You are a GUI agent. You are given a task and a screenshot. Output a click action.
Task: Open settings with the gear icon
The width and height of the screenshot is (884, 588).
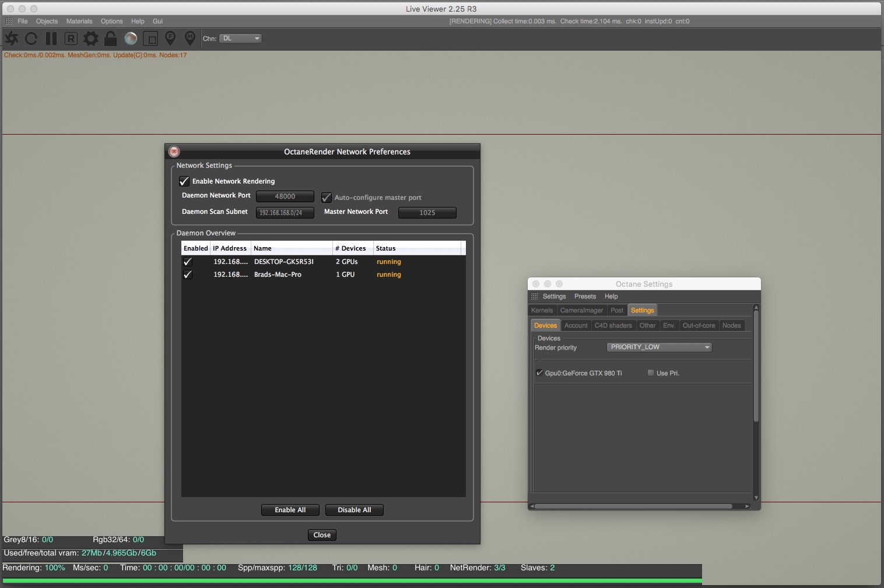click(91, 38)
